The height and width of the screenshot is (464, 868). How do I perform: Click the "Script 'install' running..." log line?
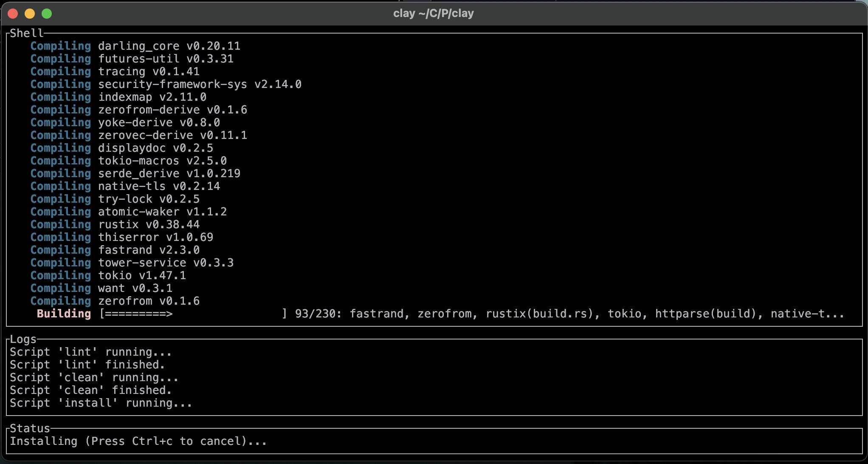(x=101, y=403)
